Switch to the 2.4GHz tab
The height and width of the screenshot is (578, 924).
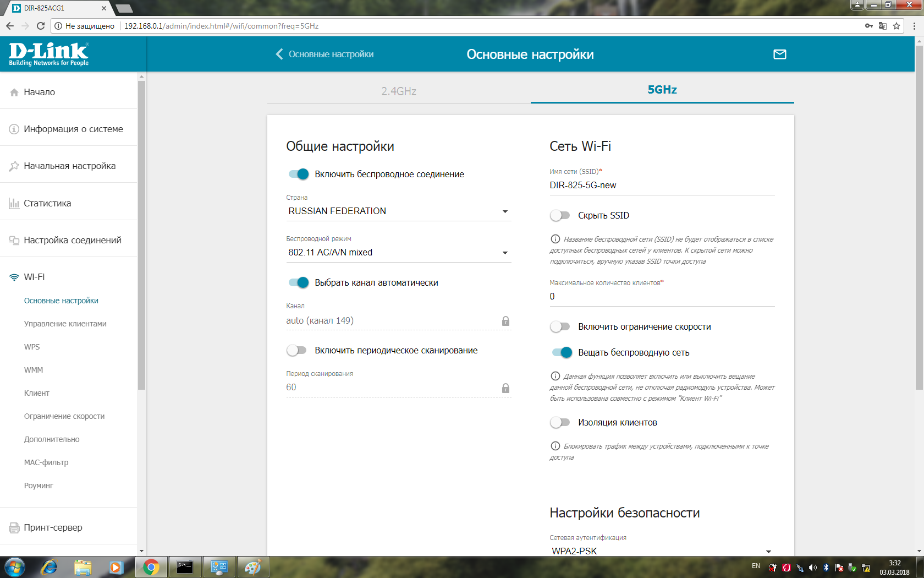[399, 91]
